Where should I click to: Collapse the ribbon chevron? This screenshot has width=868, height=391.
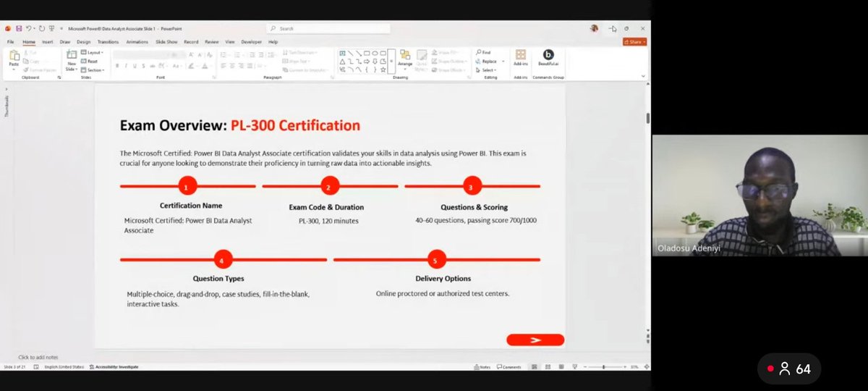click(x=643, y=76)
